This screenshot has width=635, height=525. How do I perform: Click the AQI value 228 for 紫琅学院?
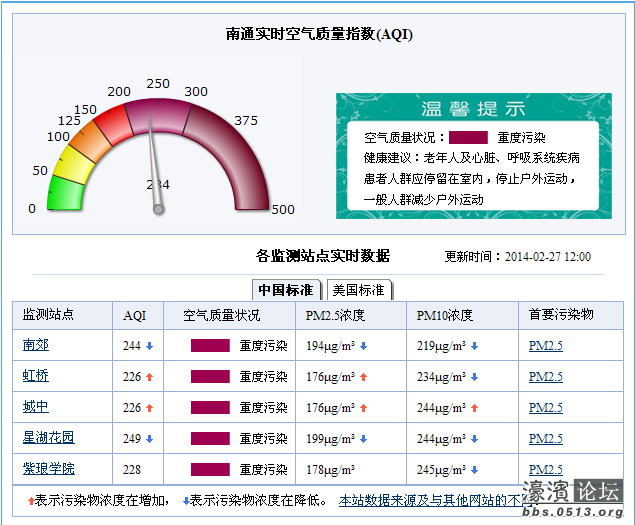coord(132,470)
